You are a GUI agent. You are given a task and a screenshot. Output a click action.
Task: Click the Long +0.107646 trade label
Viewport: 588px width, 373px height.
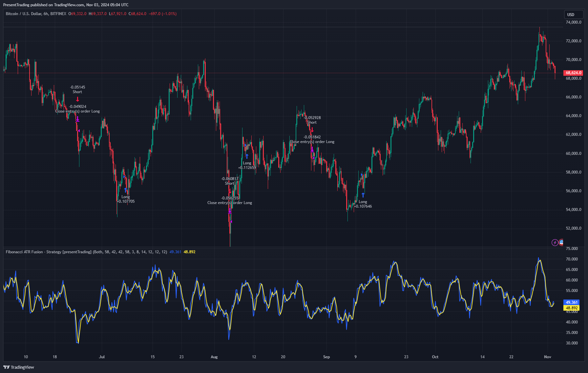(x=363, y=204)
